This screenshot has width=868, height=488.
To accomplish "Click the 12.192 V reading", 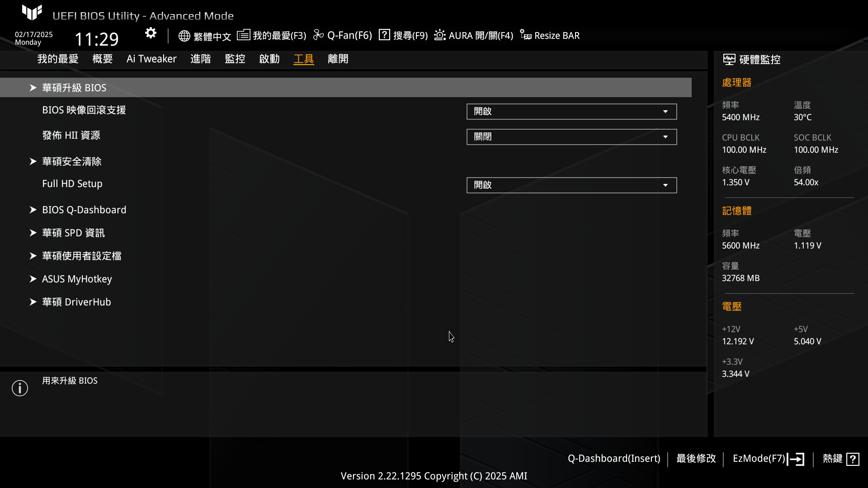I will (x=738, y=342).
